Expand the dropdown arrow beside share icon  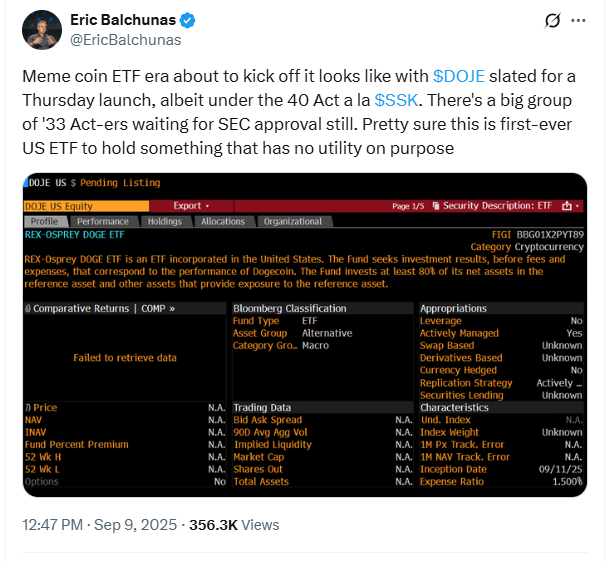[577, 206]
